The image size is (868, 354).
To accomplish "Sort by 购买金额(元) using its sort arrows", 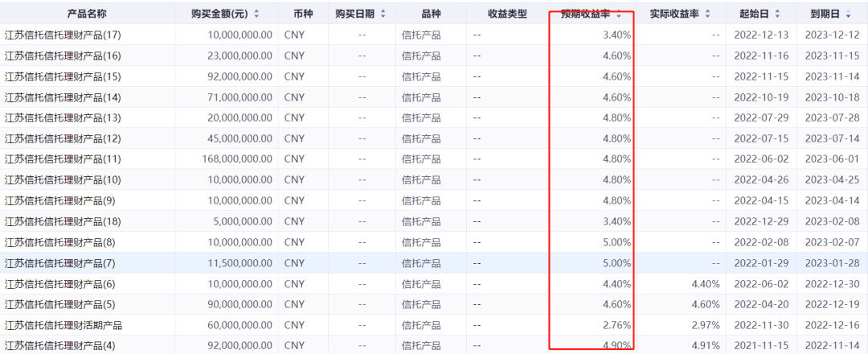I will click(x=256, y=14).
